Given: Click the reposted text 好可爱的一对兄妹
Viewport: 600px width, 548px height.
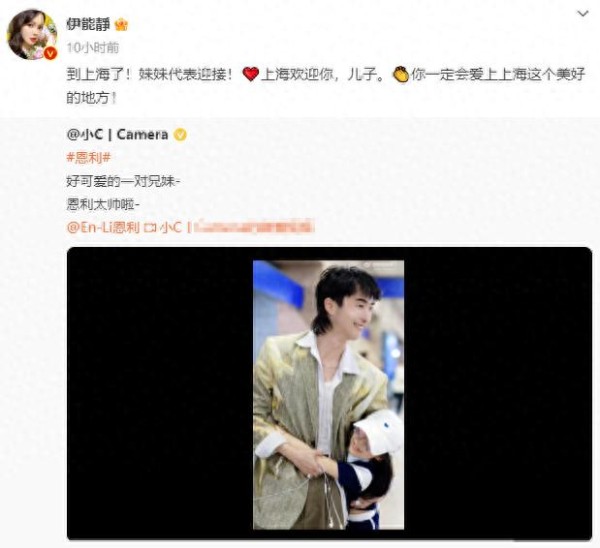Looking at the screenshot, I should (x=122, y=181).
